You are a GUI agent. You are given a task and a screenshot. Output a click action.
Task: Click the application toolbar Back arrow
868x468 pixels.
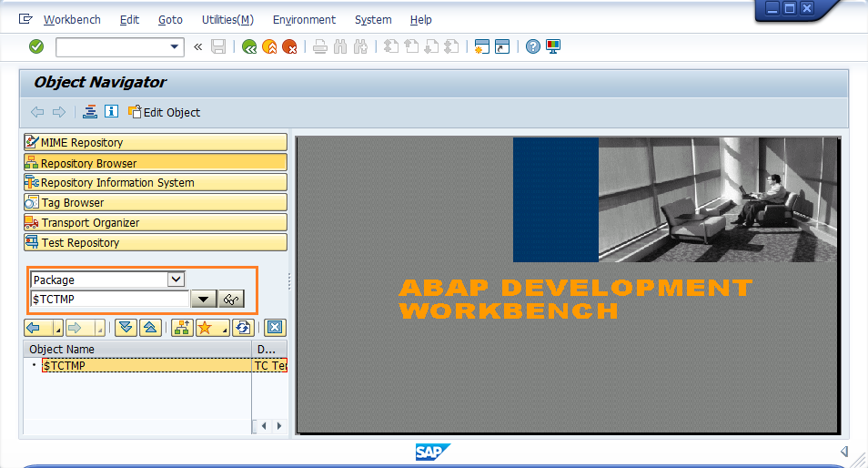[x=37, y=112]
